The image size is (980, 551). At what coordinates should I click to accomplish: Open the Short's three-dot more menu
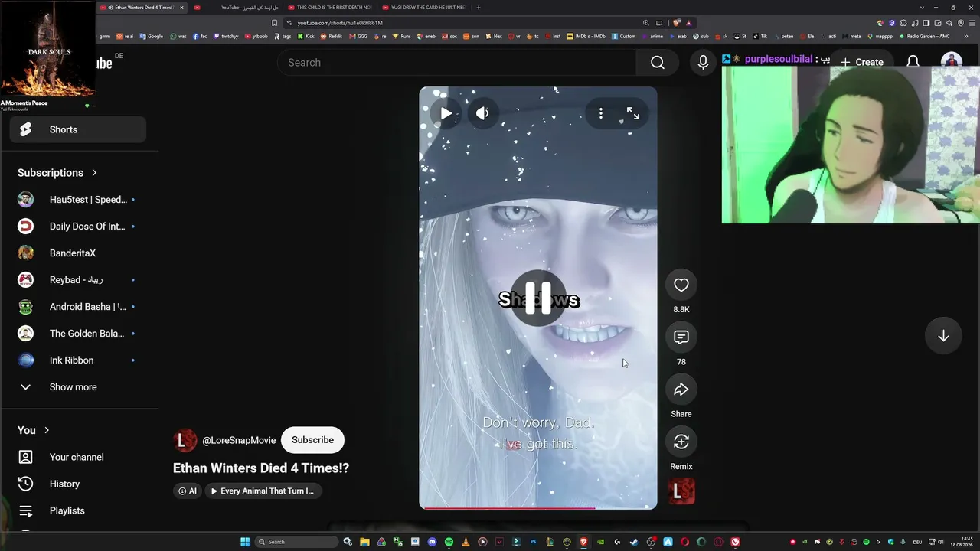601,113
